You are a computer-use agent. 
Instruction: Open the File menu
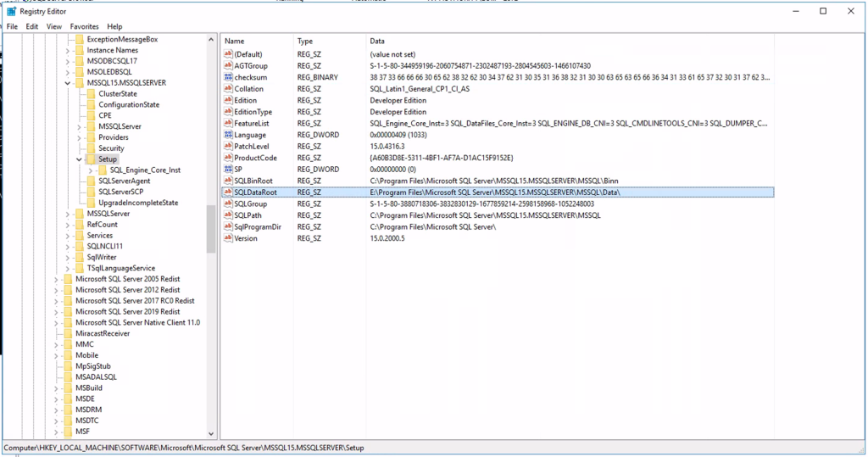pos(12,26)
